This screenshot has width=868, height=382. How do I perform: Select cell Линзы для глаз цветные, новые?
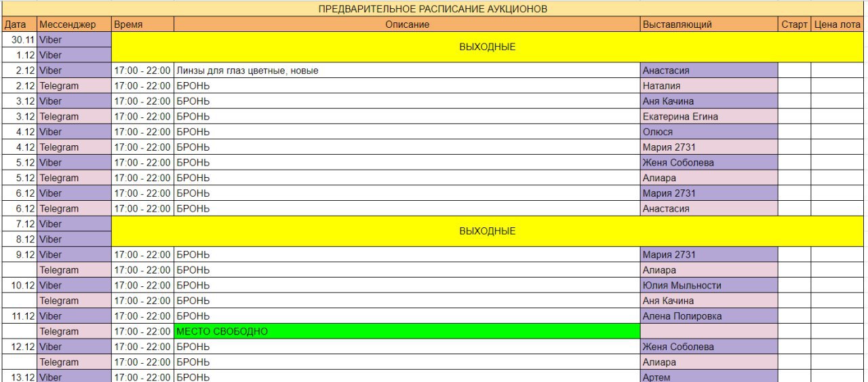click(407, 71)
